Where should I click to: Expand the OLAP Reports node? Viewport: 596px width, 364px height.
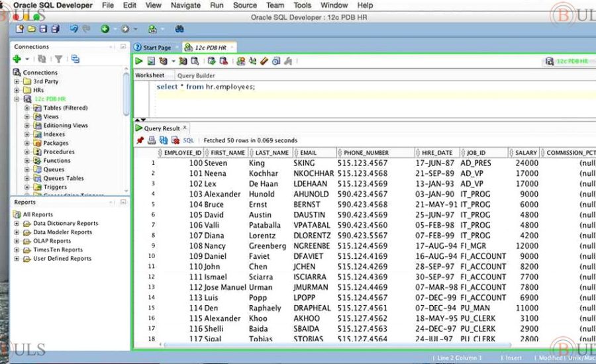pyautogui.click(x=17, y=241)
